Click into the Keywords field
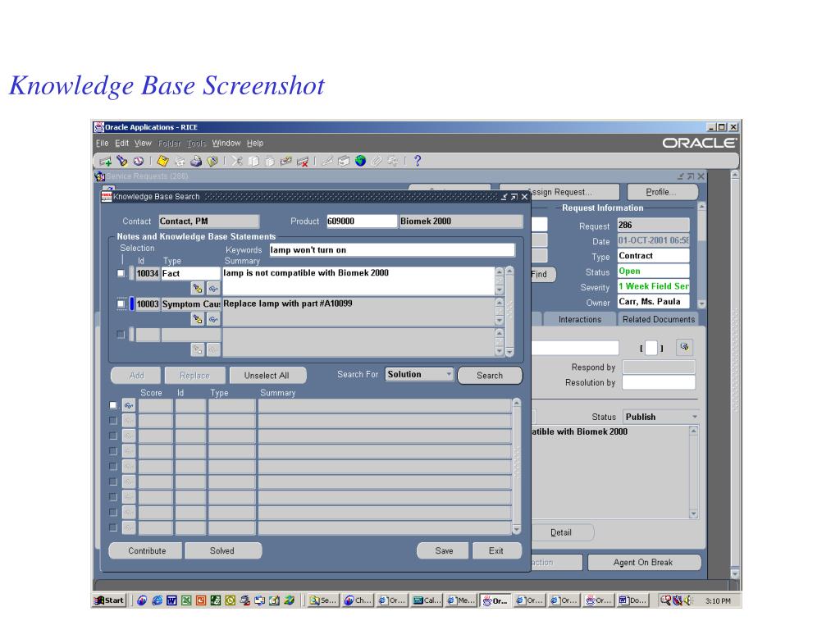 click(x=392, y=250)
